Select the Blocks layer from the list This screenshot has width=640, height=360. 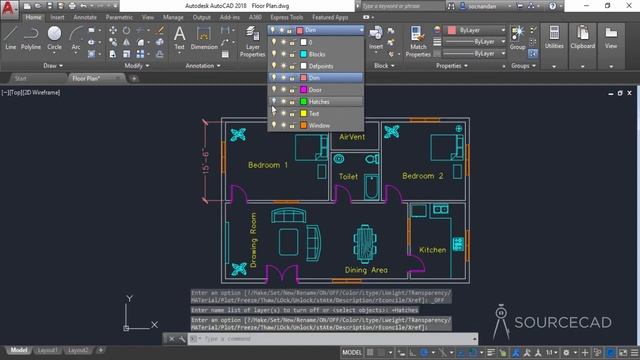pyautogui.click(x=316, y=54)
